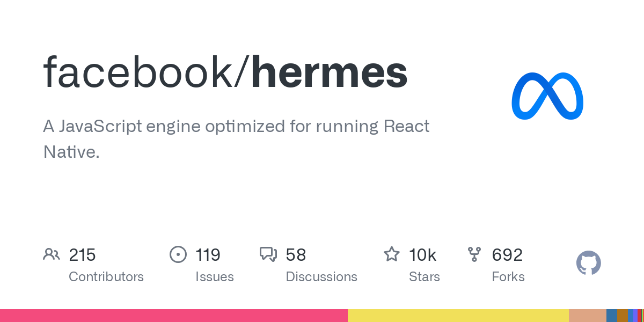Click the Forks branch icon

pos(474,254)
